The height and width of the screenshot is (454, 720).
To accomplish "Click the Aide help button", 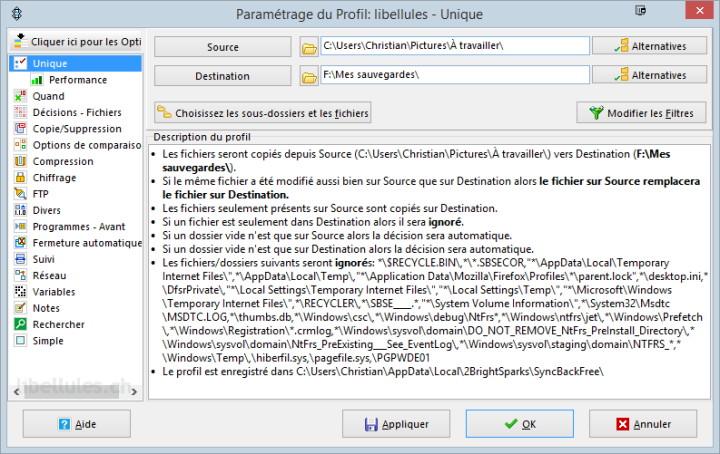I will tap(77, 424).
